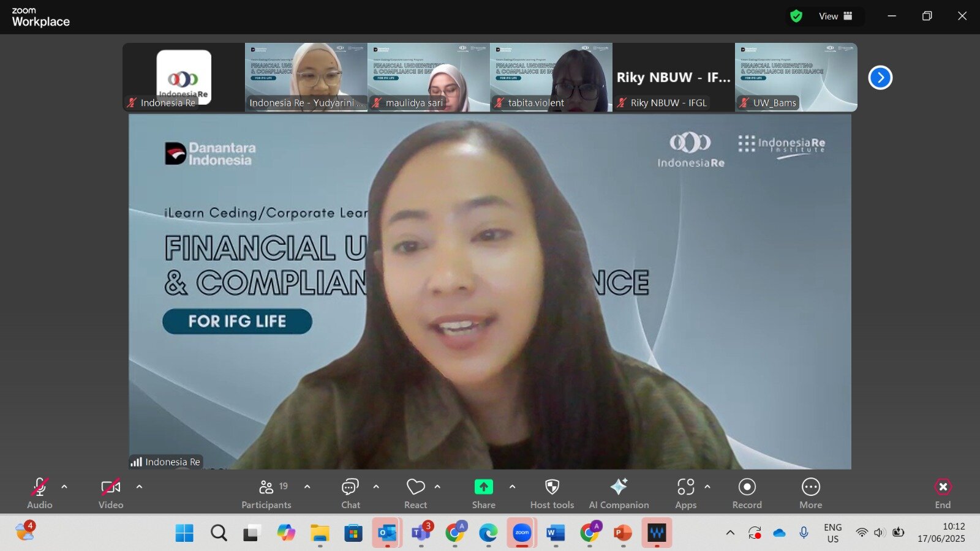Image resolution: width=980 pixels, height=551 pixels.
Task: Open the View layout menu
Action: (x=835, y=16)
